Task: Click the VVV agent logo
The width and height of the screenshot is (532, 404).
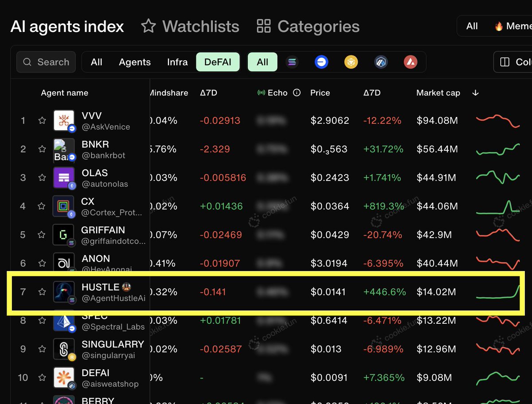Action: tap(64, 120)
